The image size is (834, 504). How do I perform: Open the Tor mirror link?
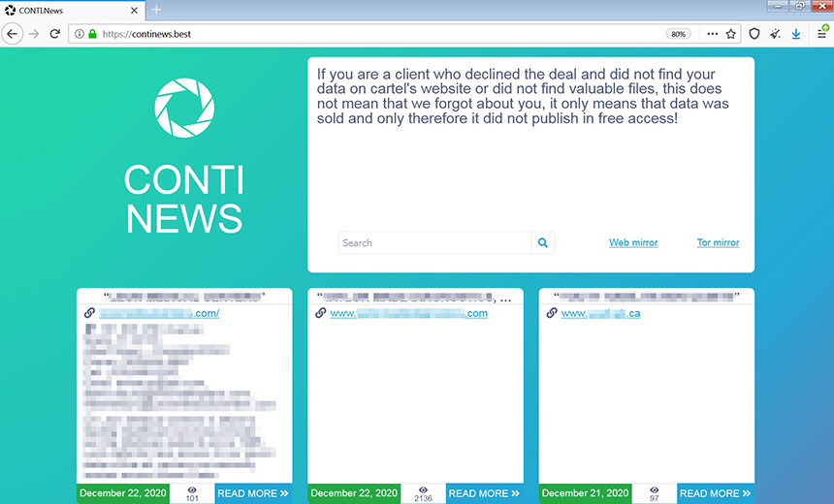coord(718,242)
